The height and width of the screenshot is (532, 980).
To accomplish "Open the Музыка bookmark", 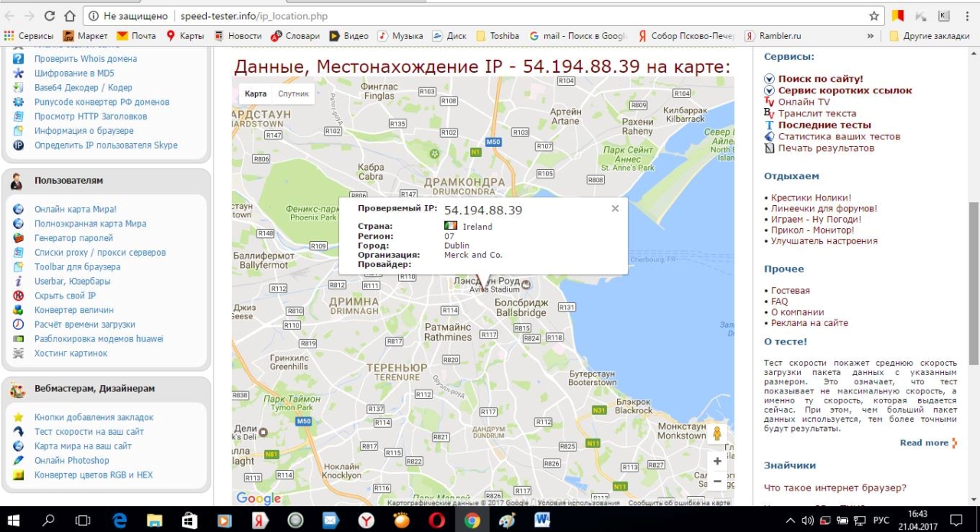I will click(400, 36).
